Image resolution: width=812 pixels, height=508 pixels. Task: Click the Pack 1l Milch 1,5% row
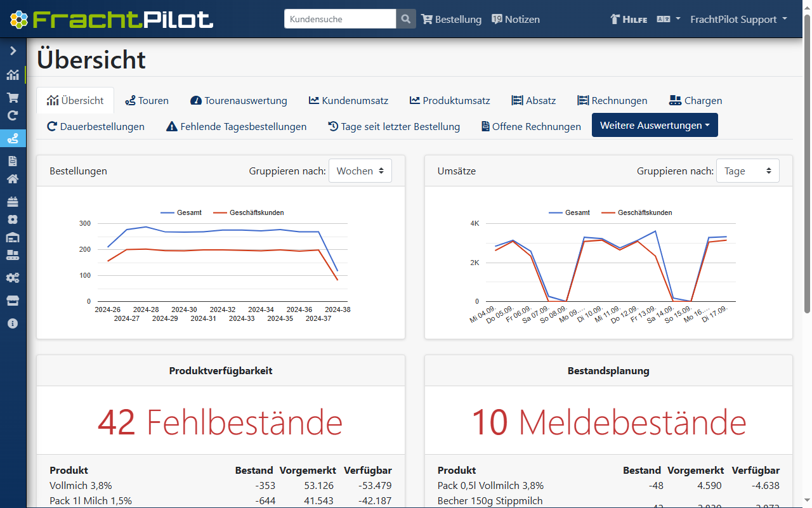point(221,500)
